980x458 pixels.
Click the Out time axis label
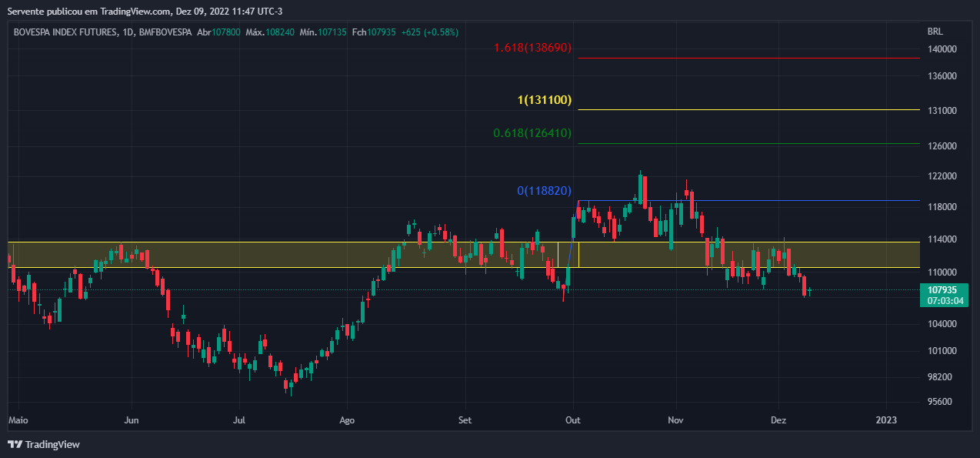click(x=572, y=420)
